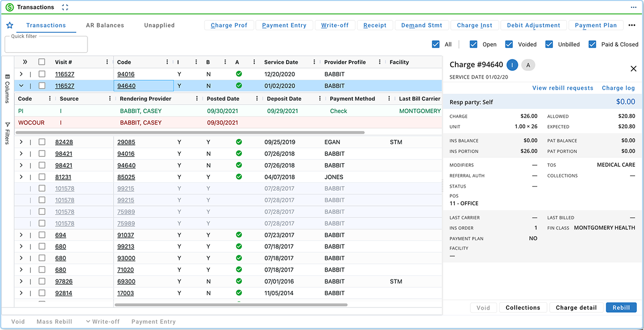This screenshot has width=644, height=330.
Task: Open more actions ellipsis after Payment Plan
Action: coord(632,26)
